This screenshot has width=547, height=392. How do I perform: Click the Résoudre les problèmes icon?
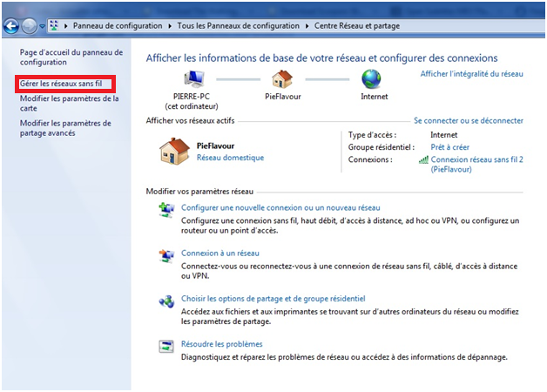166,347
